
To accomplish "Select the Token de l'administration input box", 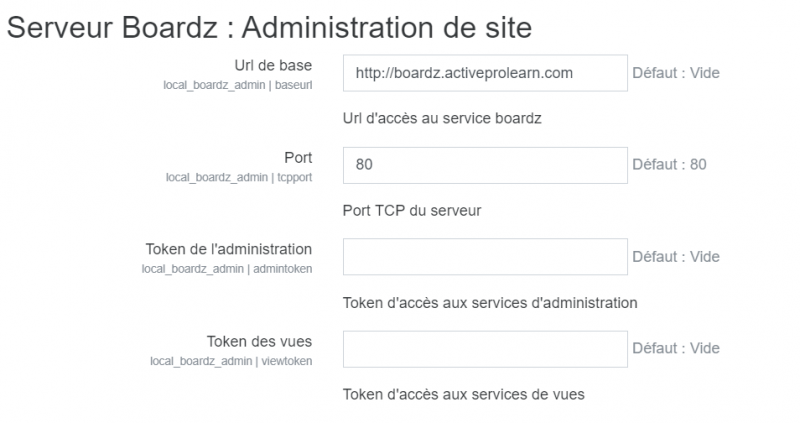I will tap(484, 257).
